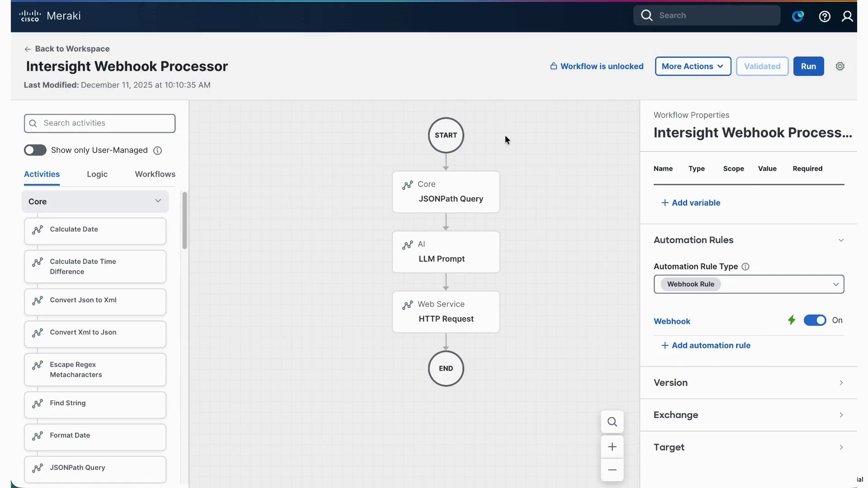Click the END node circle
The image size is (868, 488).
click(446, 368)
